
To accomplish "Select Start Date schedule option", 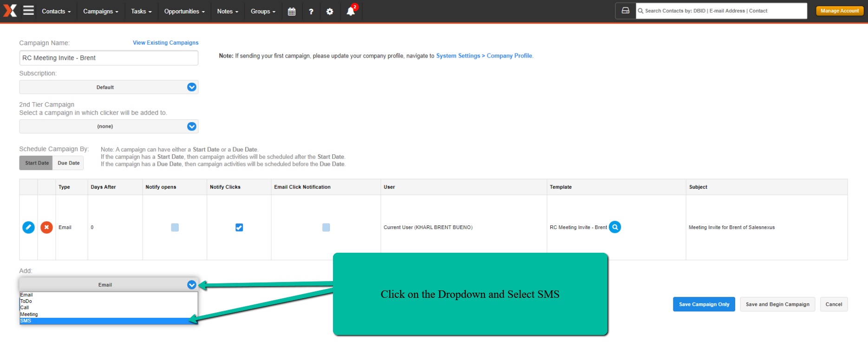I will (x=37, y=163).
